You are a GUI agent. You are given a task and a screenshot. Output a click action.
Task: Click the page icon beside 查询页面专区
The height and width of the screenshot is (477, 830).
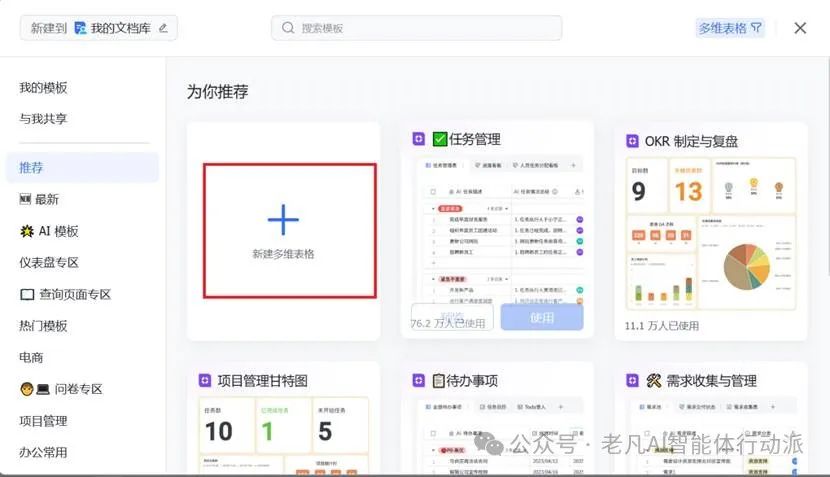coord(27,294)
